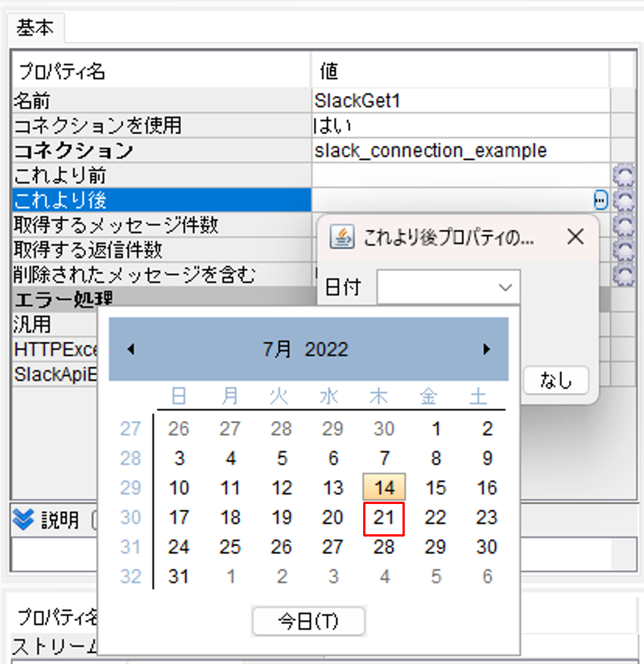
Task: Select June 29 greyed date
Action: pos(333,429)
